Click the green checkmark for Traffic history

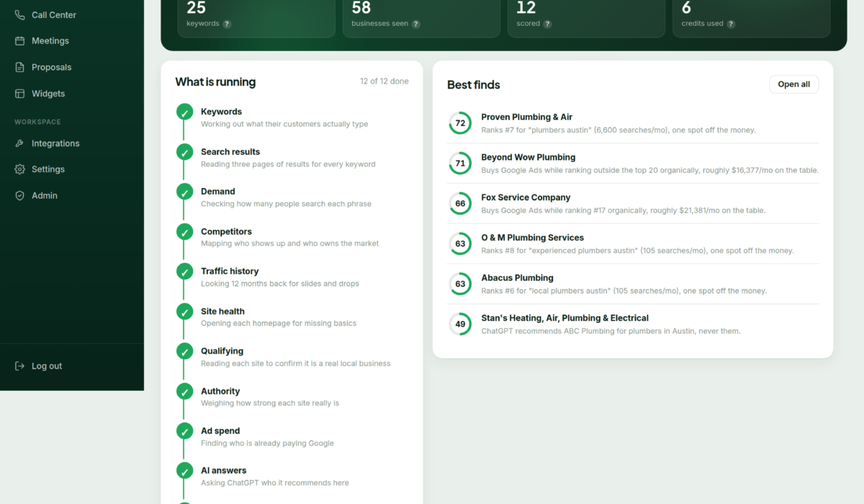pos(184,272)
